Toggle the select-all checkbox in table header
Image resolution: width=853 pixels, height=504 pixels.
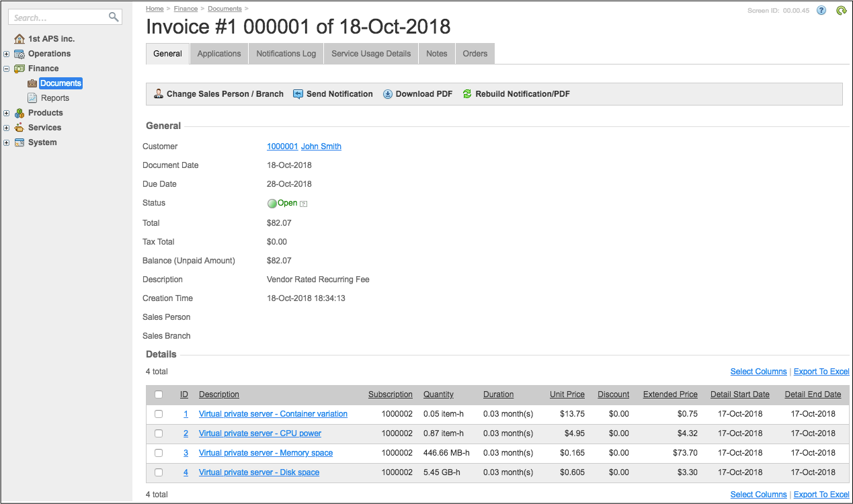click(159, 394)
